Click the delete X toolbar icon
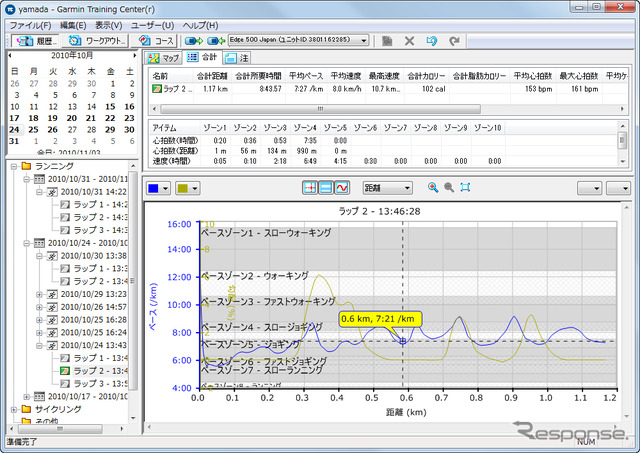Image resolution: width=640 pixels, height=453 pixels. (x=409, y=41)
